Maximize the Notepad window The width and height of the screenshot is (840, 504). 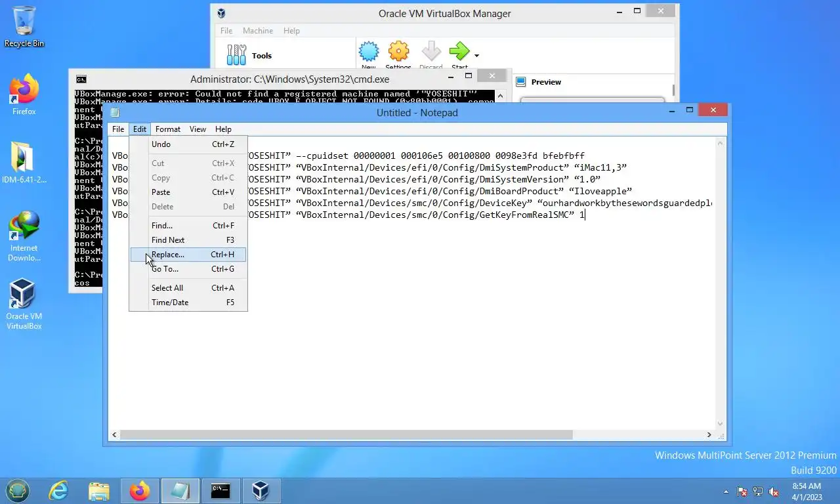pos(690,110)
